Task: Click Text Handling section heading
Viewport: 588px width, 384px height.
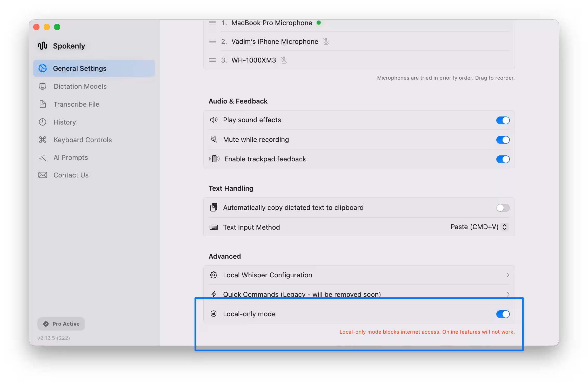Action: [231, 188]
